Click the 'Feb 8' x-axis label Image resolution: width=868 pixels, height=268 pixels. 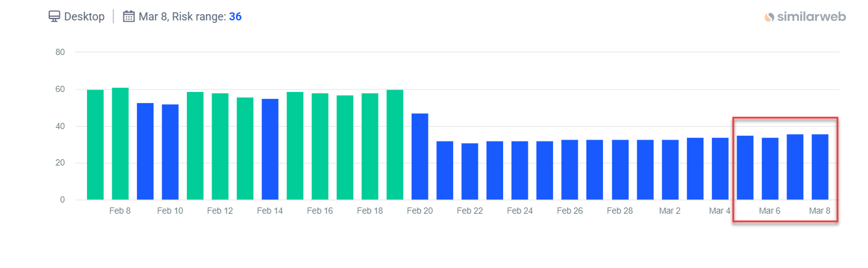tap(120, 211)
